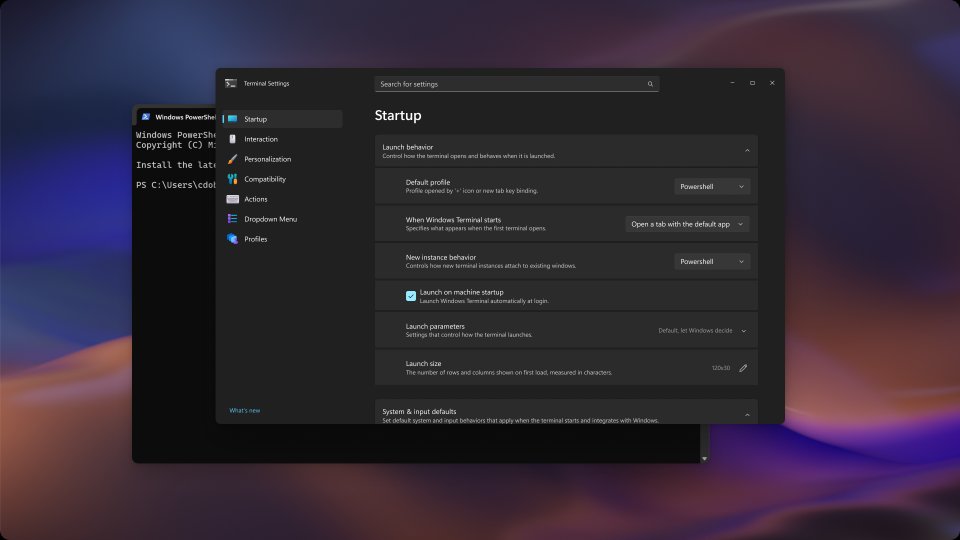This screenshot has height=540, width=960.
Task: Open the Startup settings page
Action: click(282, 119)
